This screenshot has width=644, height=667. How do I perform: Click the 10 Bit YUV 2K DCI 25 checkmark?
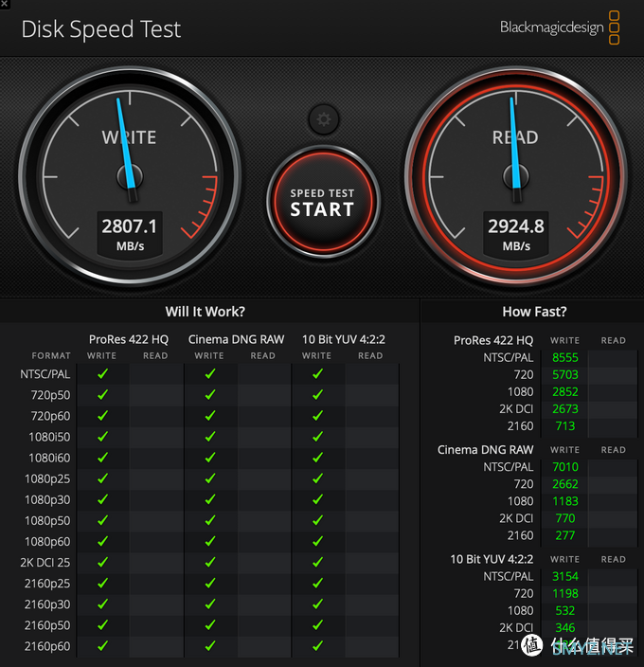(317, 563)
